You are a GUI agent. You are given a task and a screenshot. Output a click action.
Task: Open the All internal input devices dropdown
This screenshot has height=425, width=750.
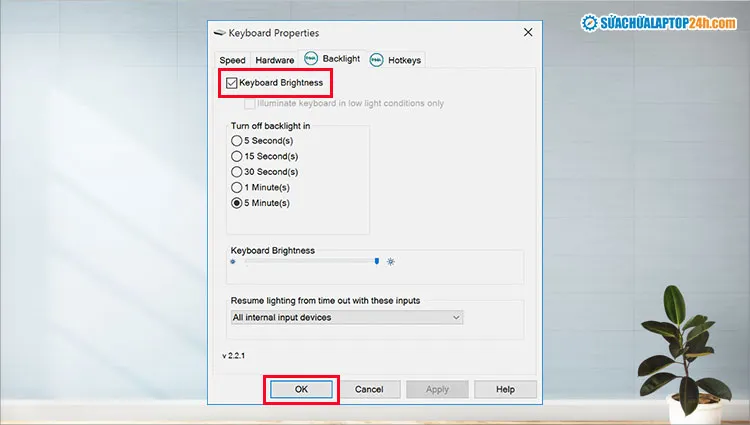point(346,317)
